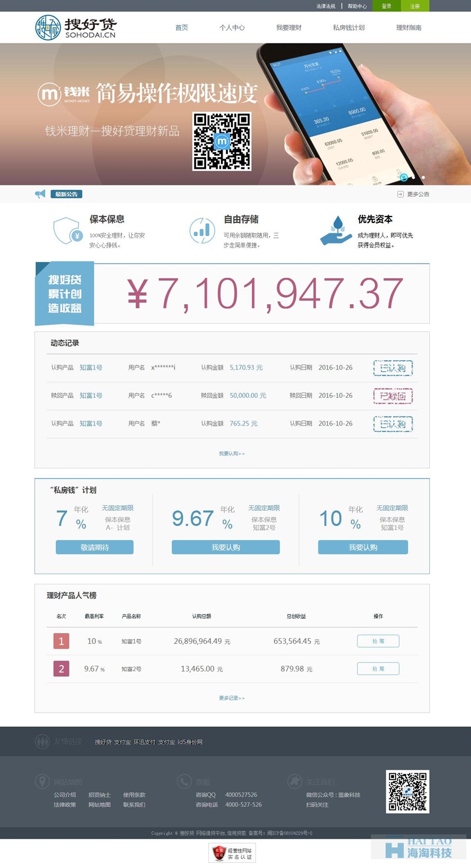The height and width of the screenshot is (868, 471).
Task: Click the 879.98 元 earnings value
Action: tap(297, 669)
